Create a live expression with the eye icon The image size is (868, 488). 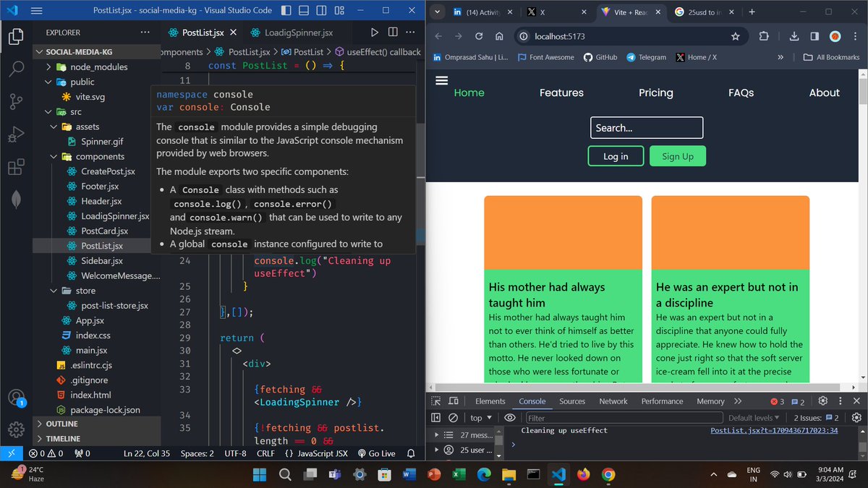(x=510, y=417)
